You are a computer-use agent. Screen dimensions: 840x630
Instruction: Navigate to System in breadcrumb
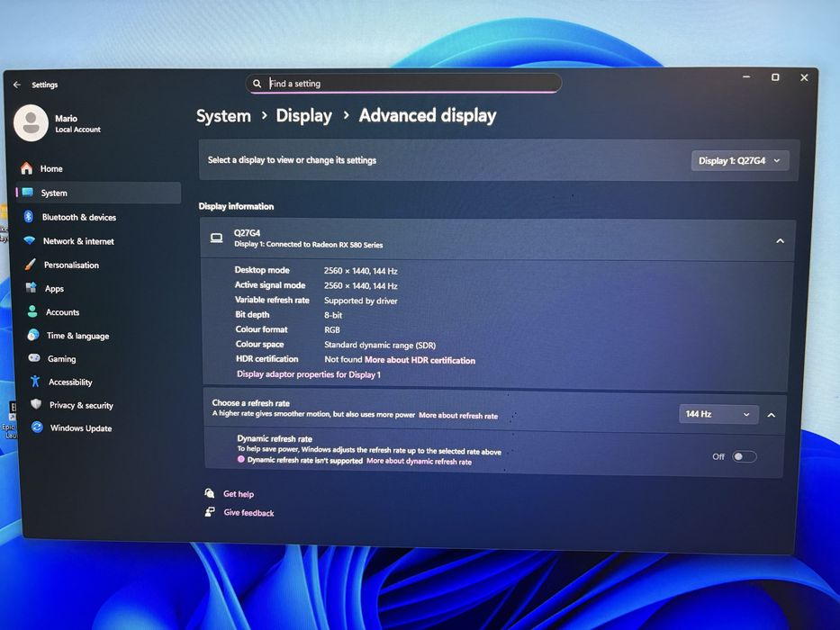tap(223, 116)
